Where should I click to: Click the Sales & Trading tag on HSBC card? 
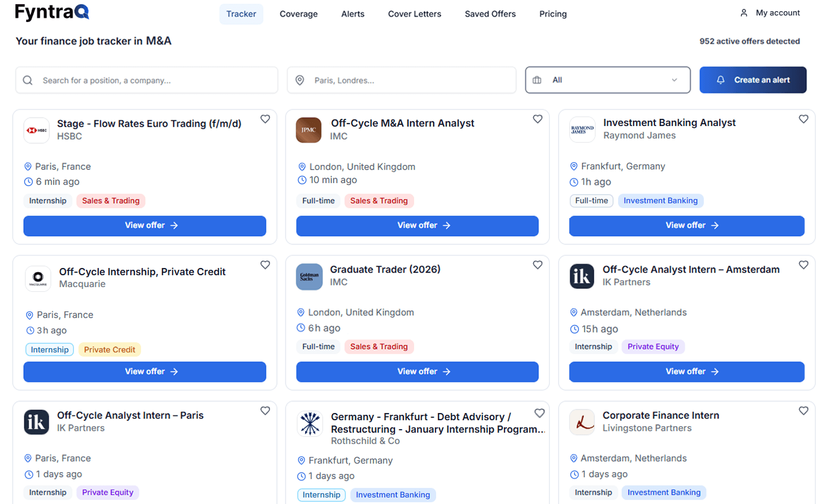click(111, 201)
